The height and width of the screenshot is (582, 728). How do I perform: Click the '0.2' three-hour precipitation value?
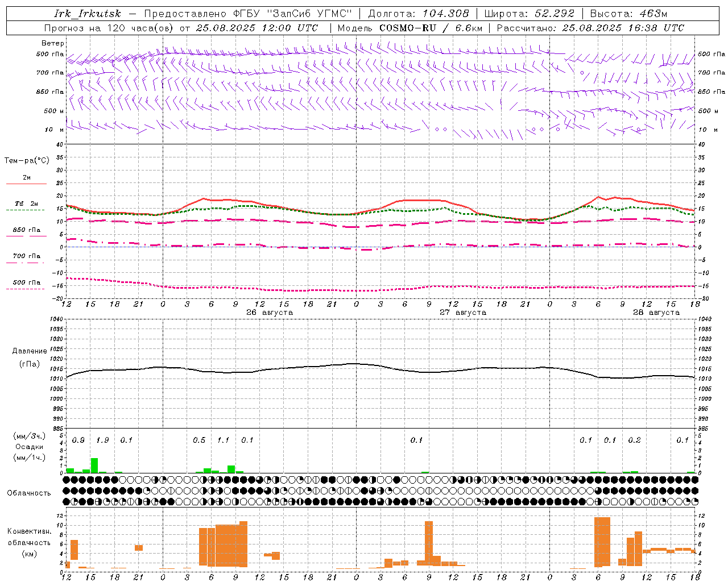click(x=634, y=440)
